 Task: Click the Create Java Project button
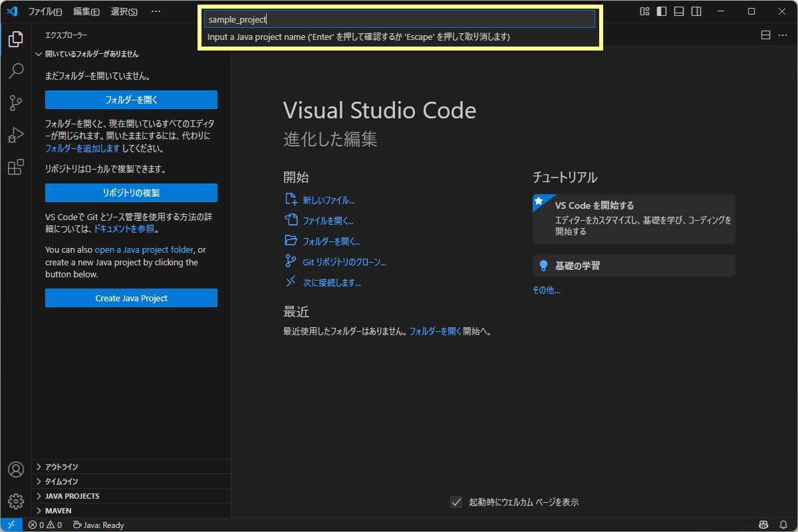131,298
